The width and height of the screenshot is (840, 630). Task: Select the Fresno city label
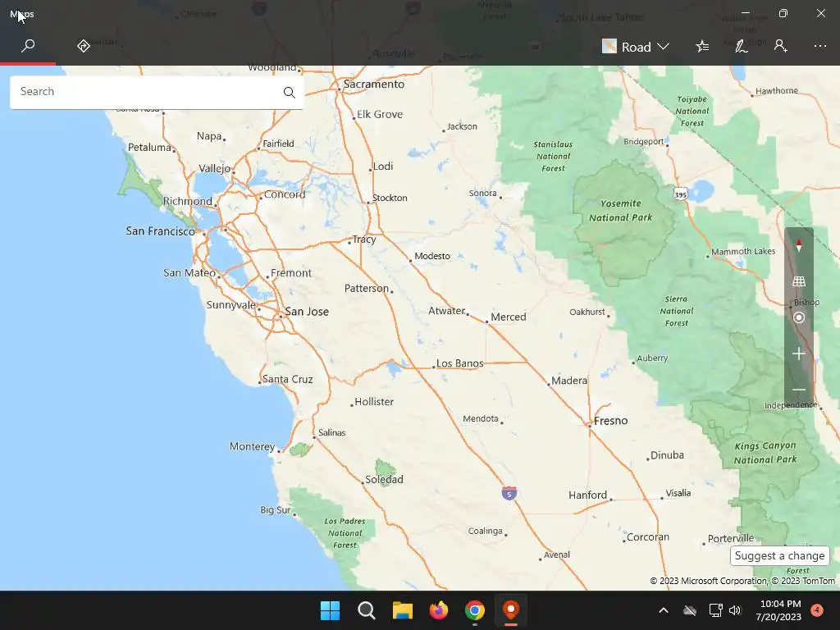click(x=610, y=421)
